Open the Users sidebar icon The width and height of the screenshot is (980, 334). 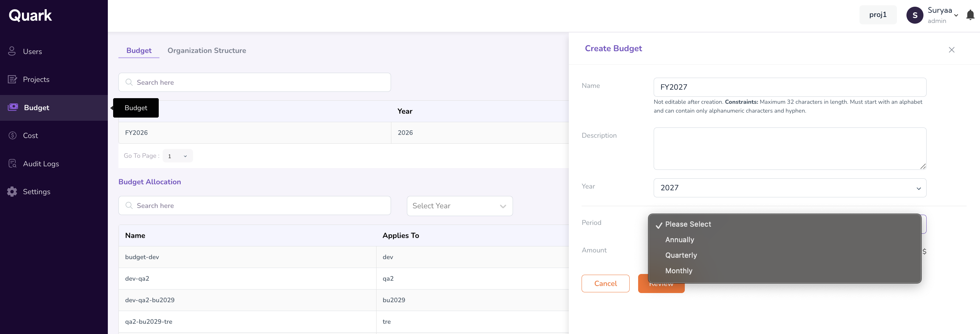click(x=12, y=51)
